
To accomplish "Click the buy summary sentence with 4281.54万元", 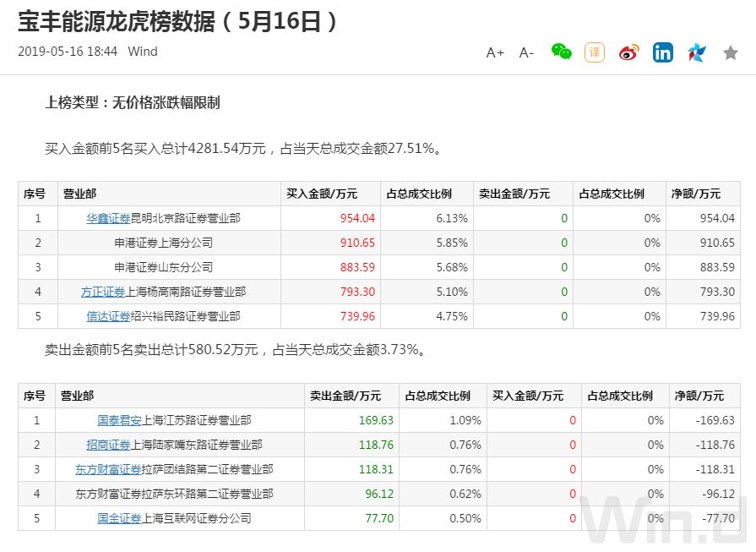I will [243, 149].
